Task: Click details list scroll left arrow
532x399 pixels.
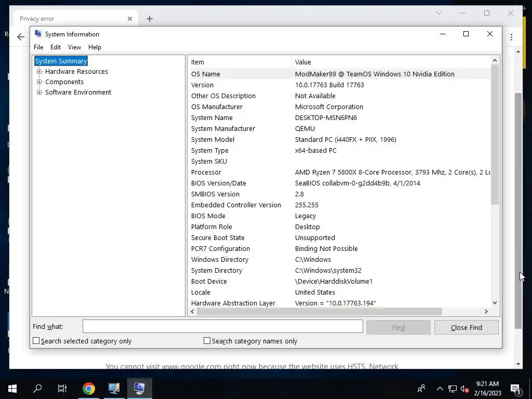Action: click(x=192, y=312)
